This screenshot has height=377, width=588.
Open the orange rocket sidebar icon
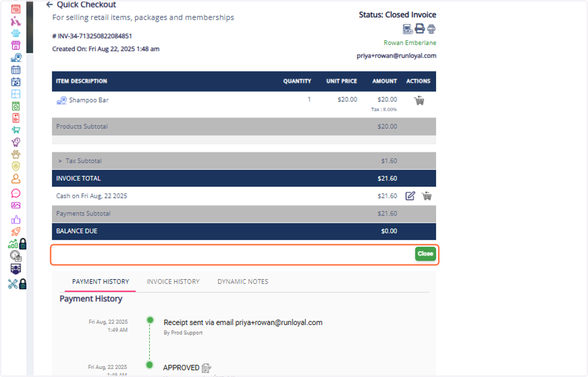[x=16, y=232]
